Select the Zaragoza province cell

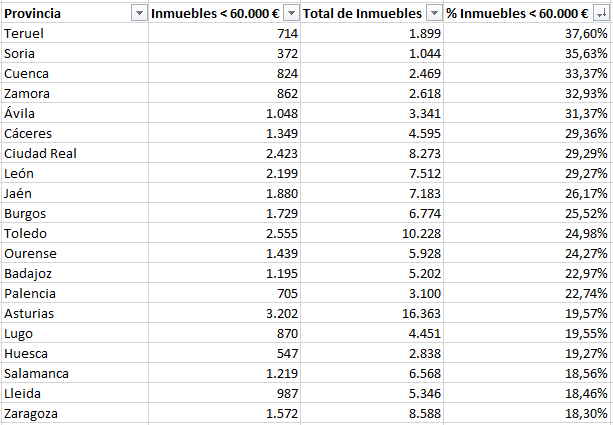tap(75, 413)
